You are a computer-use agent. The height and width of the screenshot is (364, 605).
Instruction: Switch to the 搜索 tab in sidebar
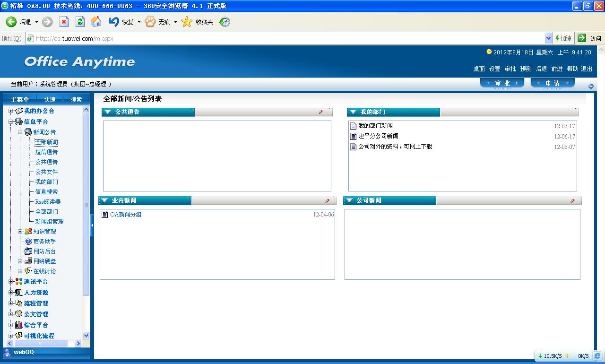pyautogui.click(x=76, y=99)
